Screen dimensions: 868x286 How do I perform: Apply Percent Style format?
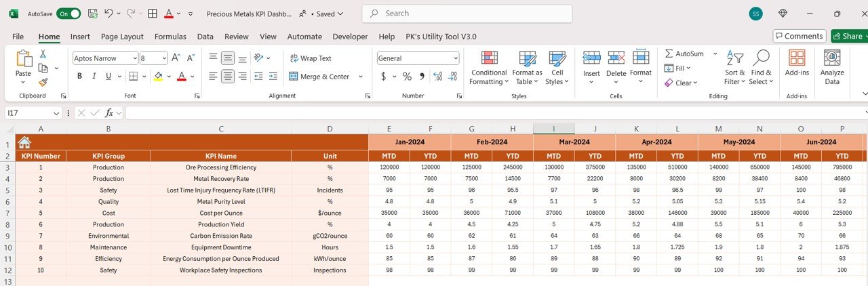coord(407,77)
